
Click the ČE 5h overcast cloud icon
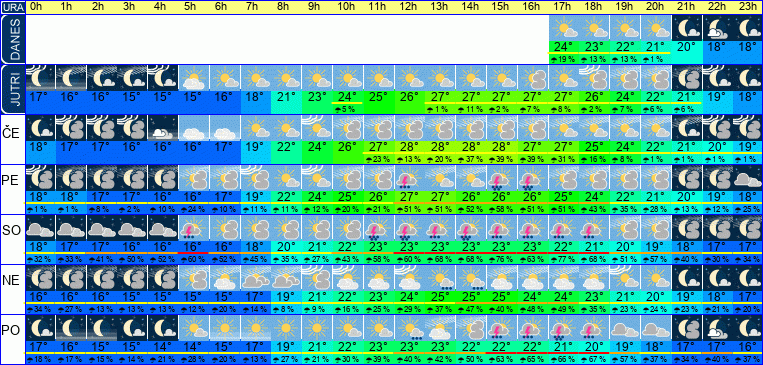pyautogui.click(x=194, y=128)
